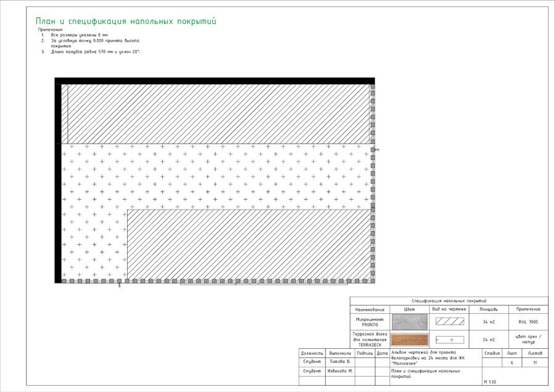Viewport: 555px width, 392px height.
Task: Click the 'Студент' cell beside Извекова М.
Action: click(x=312, y=371)
